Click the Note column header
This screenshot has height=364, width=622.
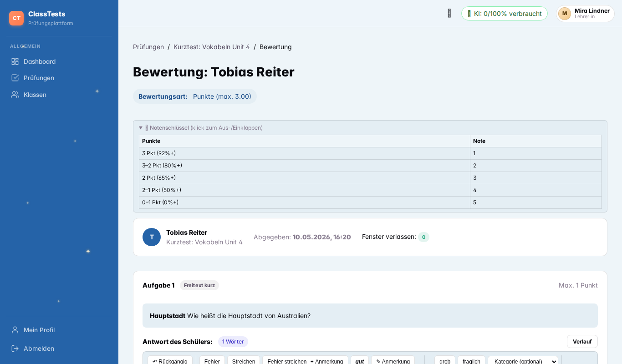tap(536, 141)
